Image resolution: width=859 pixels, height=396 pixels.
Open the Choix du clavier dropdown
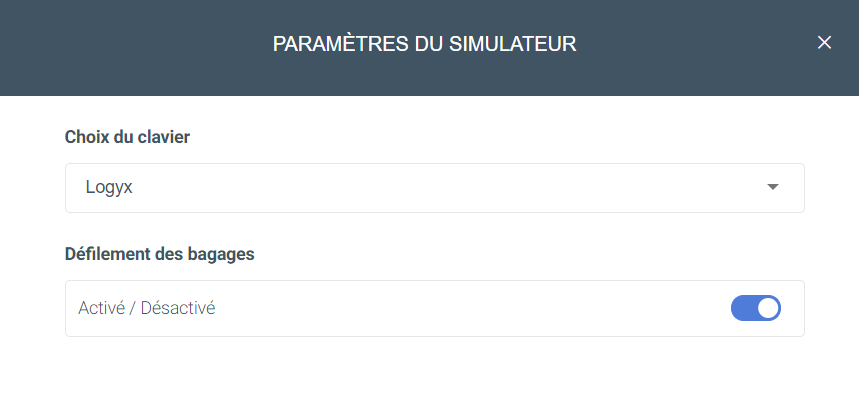pos(434,188)
